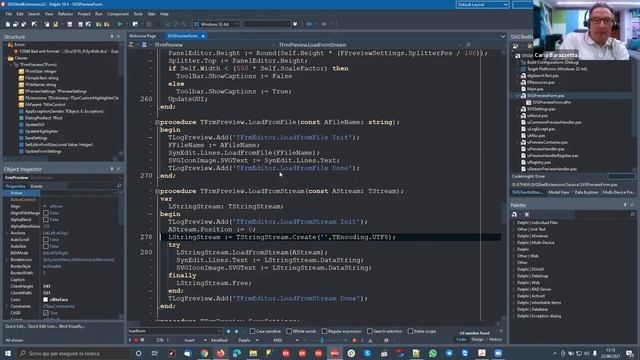Open Chrome from the taskbar
The height and width of the screenshot is (360, 640).
pos(204,353)
